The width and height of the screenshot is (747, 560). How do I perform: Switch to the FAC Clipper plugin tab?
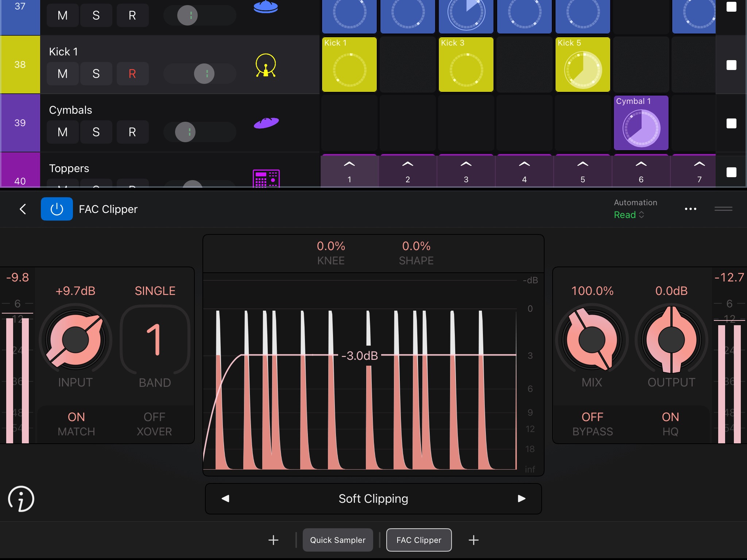click(x=419, y=540)
